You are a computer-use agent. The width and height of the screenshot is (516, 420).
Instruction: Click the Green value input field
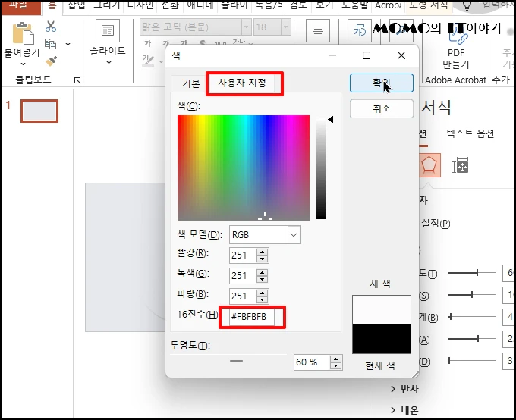[243, 276]
